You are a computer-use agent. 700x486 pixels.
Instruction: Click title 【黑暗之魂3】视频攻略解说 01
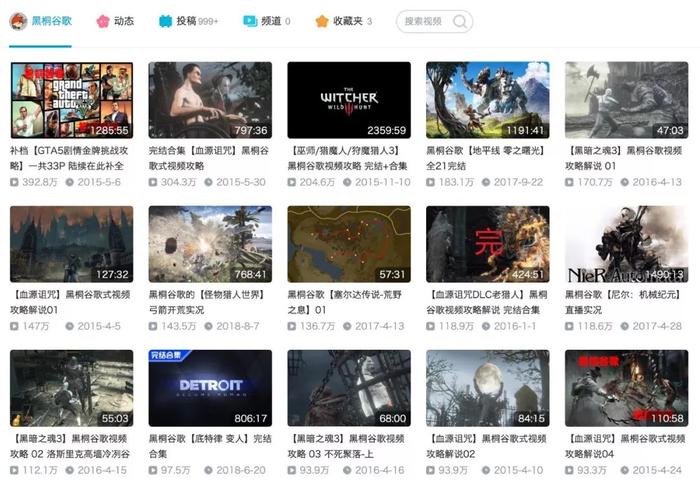click(x=624, y=158)
